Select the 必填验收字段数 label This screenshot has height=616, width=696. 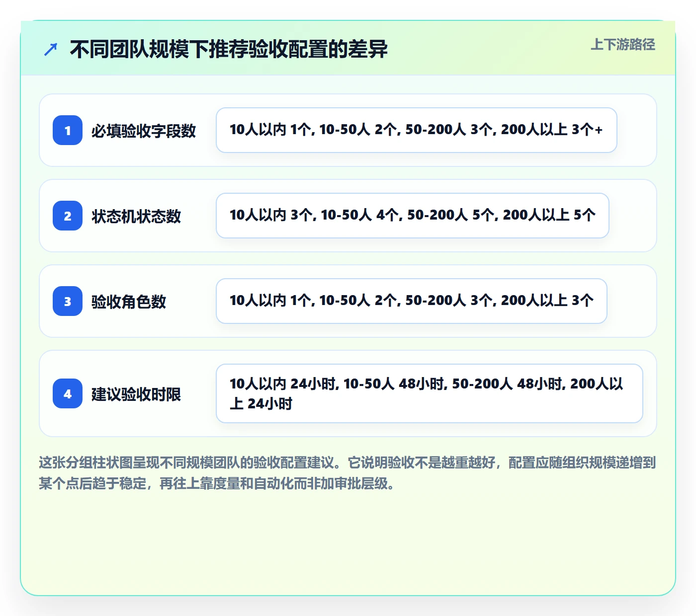pyautogui.click(x=144, y=131)
